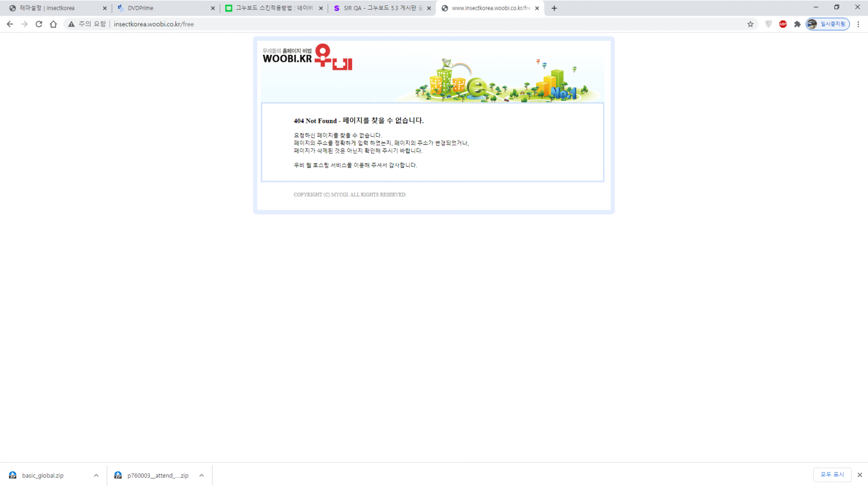Close the SIR QA tab

tap(429, 8)
